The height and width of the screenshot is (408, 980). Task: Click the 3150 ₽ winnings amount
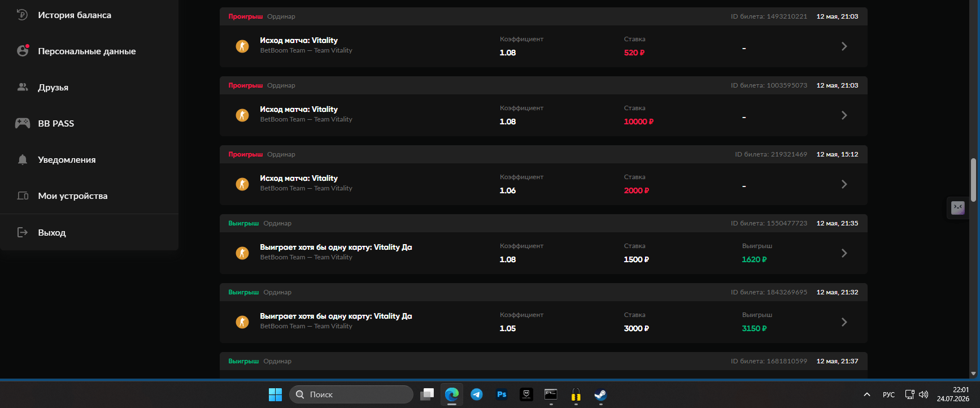(x=754, y=328)
